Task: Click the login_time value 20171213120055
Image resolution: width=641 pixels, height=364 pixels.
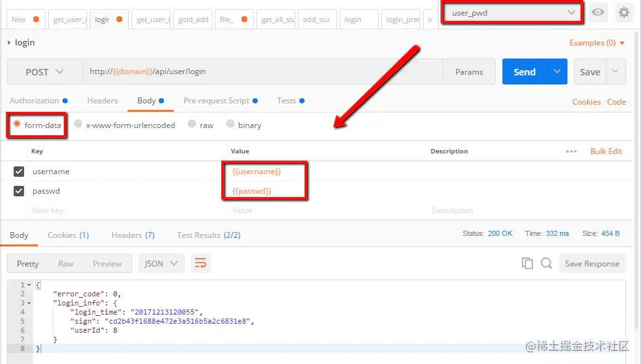Action: [165, 312]
